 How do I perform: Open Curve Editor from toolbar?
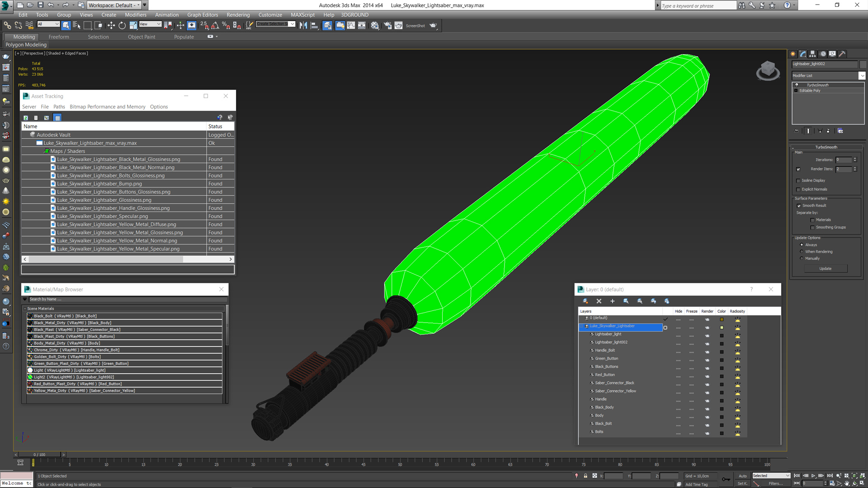[351, 26]
